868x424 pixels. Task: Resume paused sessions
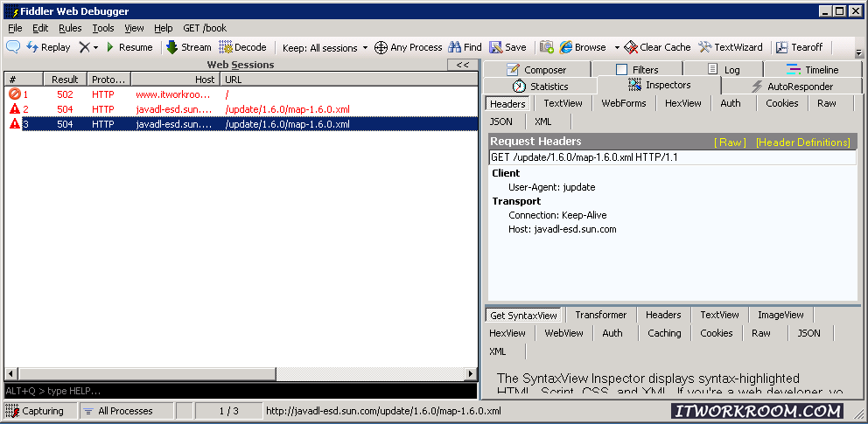[x=129, y=47]
